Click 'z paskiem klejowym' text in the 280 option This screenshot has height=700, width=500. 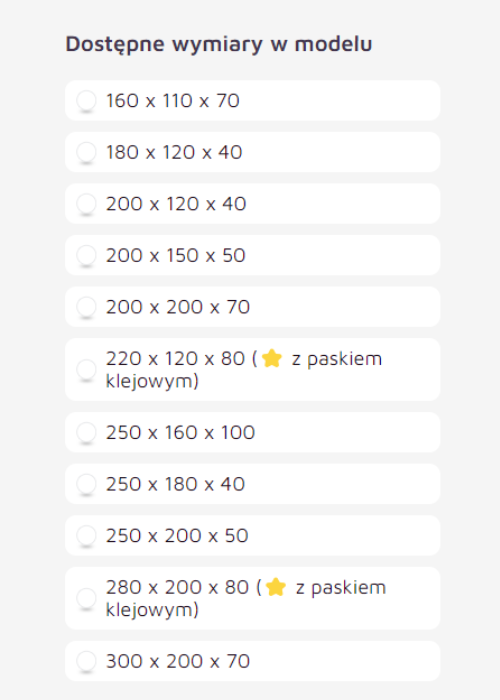(246, 598)
